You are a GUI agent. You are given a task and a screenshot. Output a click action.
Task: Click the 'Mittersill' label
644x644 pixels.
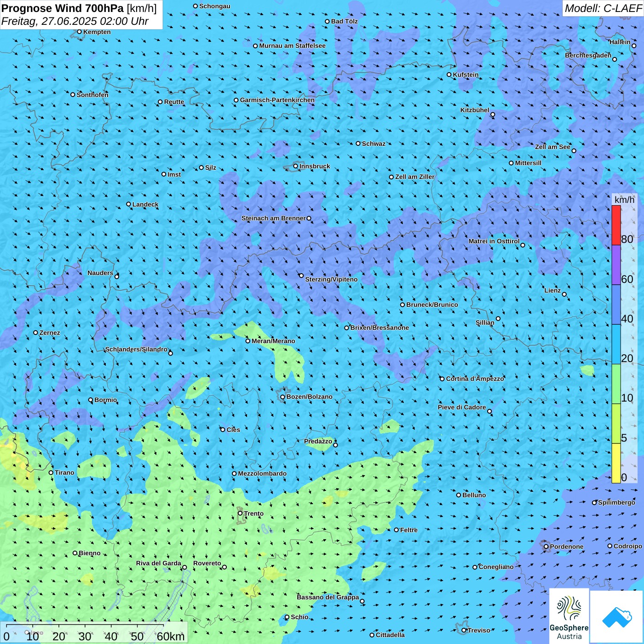click(528, 163)
